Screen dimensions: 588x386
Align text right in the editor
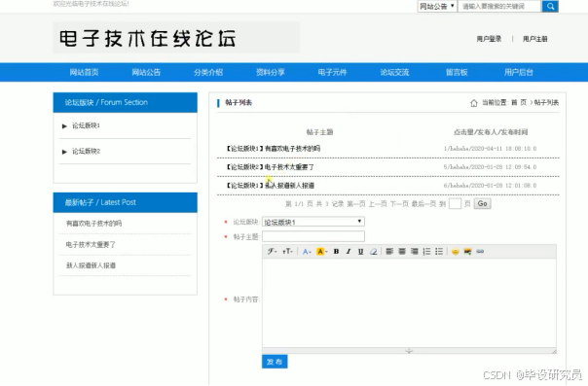415,252
